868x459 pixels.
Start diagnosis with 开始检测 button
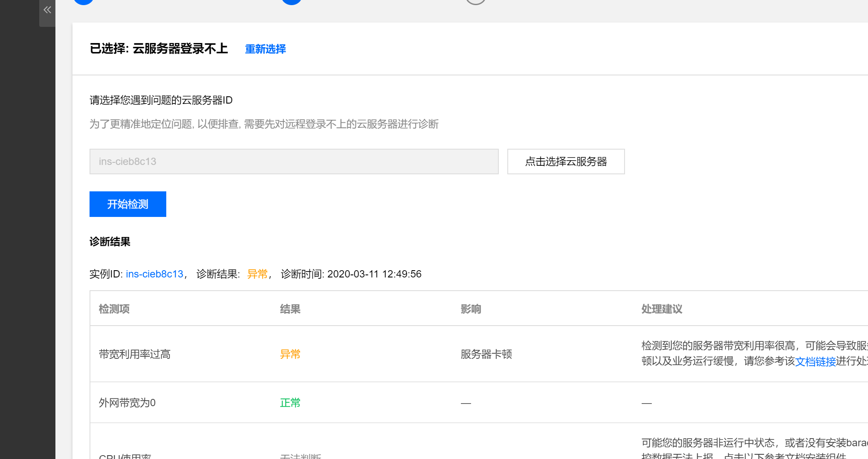(x=127, y=204)
